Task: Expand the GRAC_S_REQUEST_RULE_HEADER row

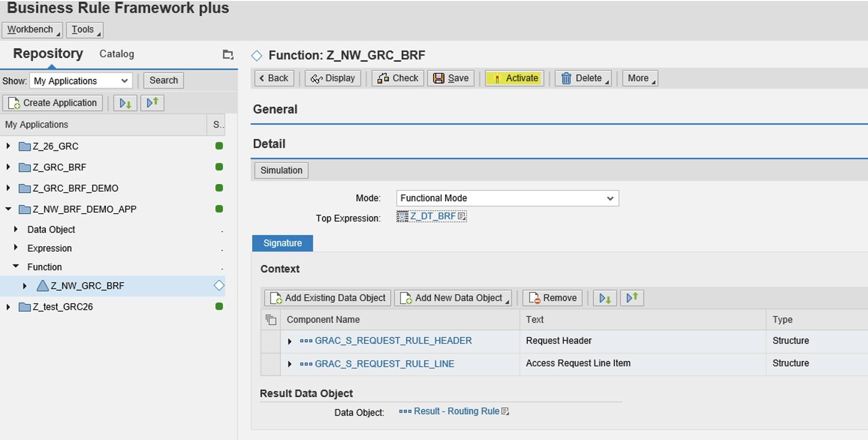Action: (x=290, y=341)
